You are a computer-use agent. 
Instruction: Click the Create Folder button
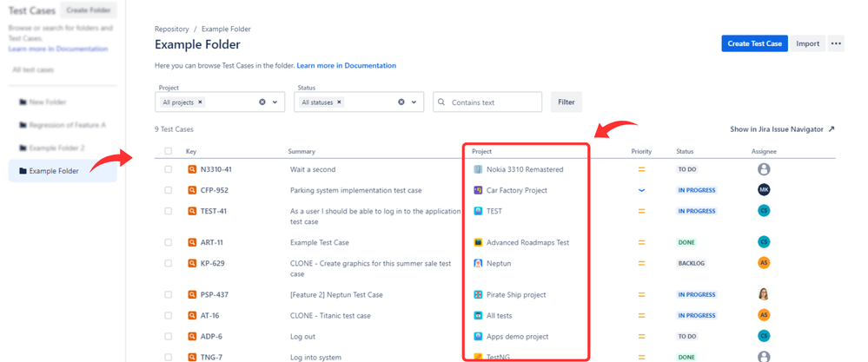click(89, 10)
